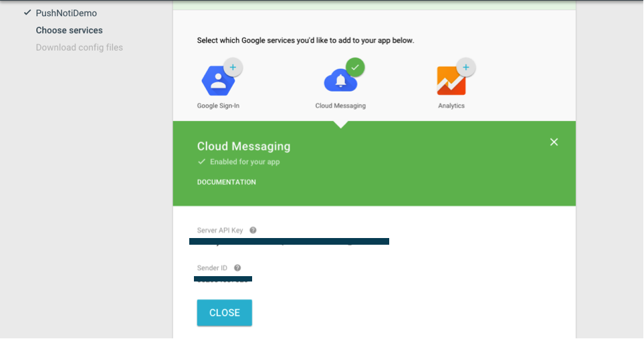Select the redacted Sender ID value

coord(223,279)
